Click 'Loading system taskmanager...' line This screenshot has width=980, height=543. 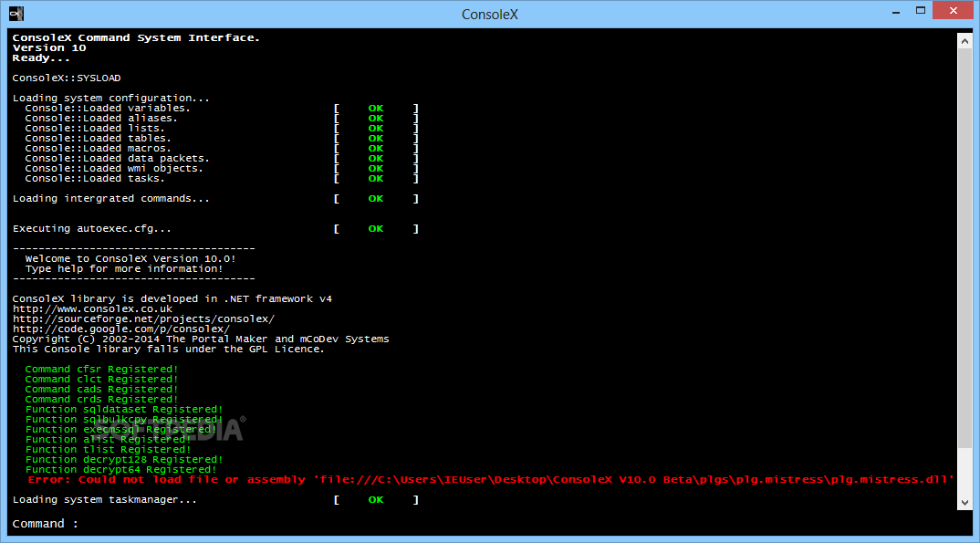pos(105,500)
